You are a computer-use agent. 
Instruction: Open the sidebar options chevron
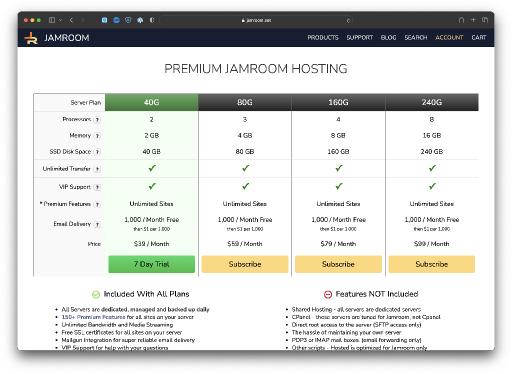(x=60, y=20)
